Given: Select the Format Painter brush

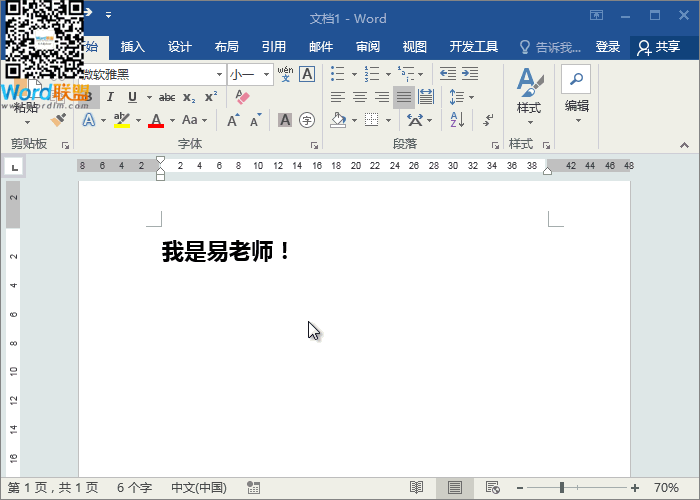Looking at the screenshot, I should [x=58, y=119].
